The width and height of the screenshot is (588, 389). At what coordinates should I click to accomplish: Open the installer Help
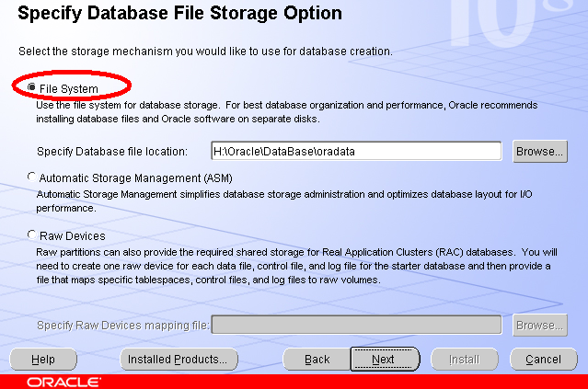tap(43, 360)
